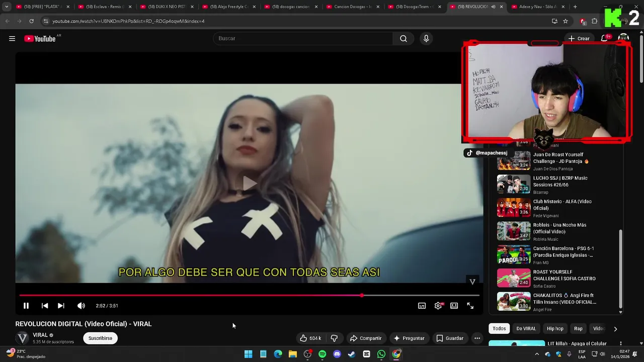Switch to the 'Alejo Freestyle' tab
This screenshot has width=644, height=362.
(x=229, y=7)
